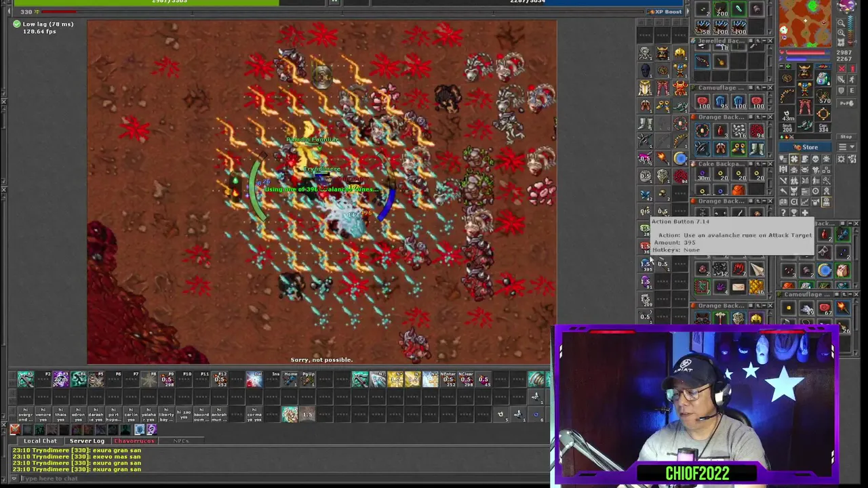Select blue potion stack of 95
The height and width of the screenshot is (488, 868).
pyautogui.click(x=722, y=102)
